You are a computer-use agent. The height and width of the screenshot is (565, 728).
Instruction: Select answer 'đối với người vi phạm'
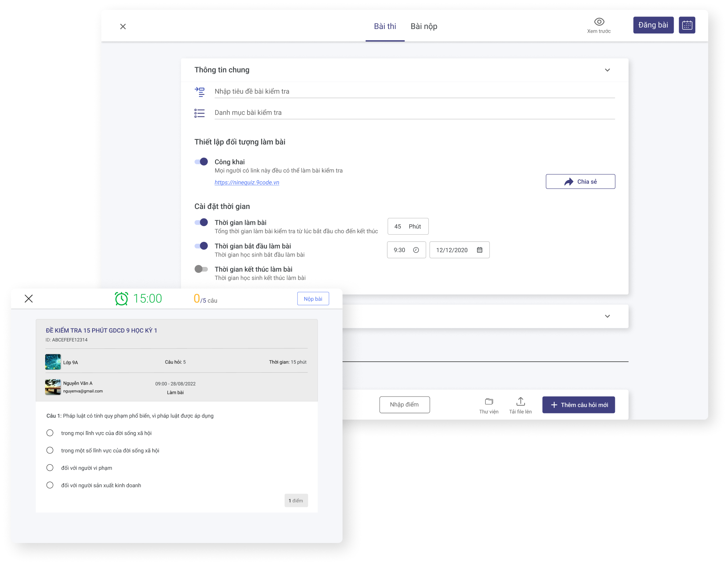[50, 468]
